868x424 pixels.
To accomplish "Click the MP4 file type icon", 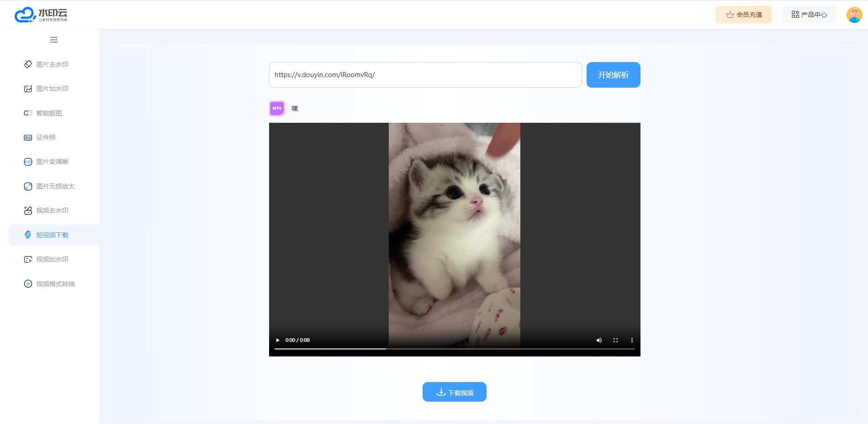I will click(x=277, y=108).
